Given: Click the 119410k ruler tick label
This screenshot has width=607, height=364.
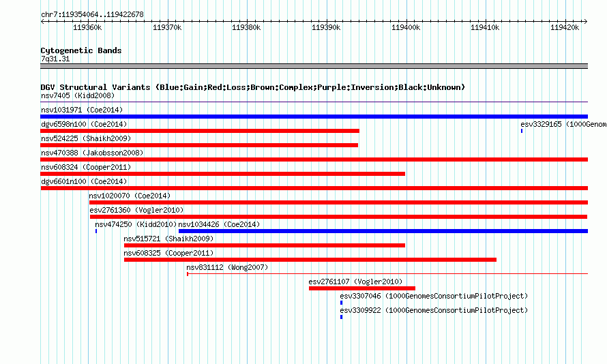Looking at the screenshot, I should pos(485,27).
